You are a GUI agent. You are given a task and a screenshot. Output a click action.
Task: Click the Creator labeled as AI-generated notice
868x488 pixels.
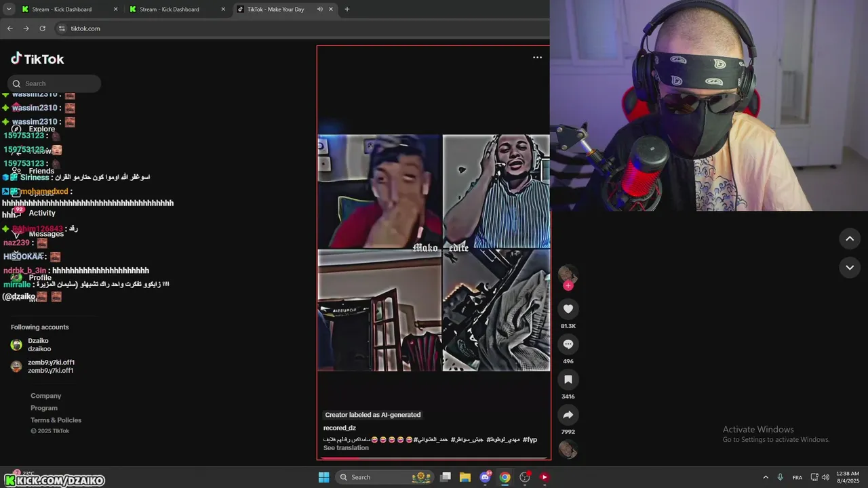click(x=372, y=415)
